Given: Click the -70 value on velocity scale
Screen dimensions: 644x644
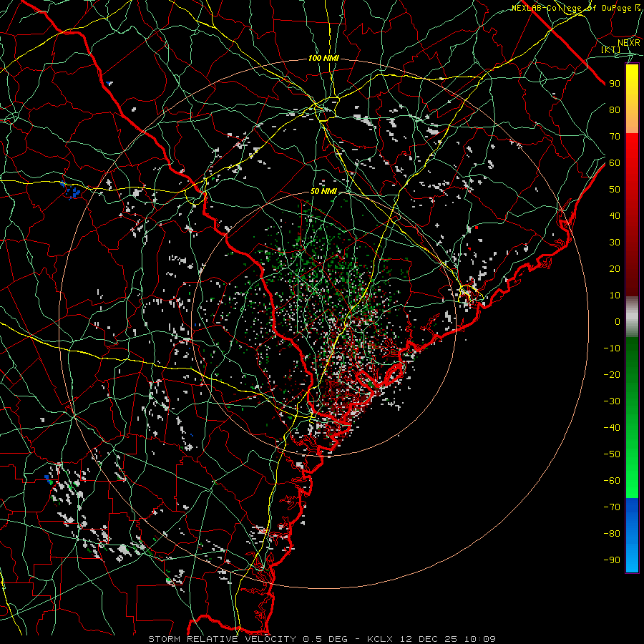Looking at the screenshot, I should [612, 507].
